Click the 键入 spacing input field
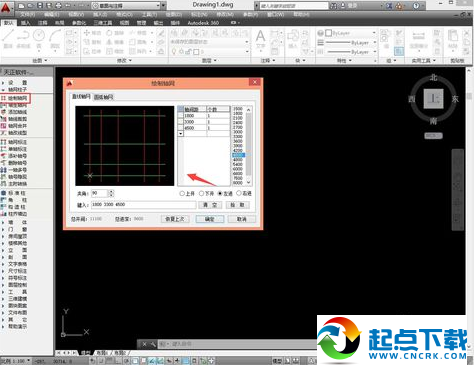474x365 pixels. (144, 205)
